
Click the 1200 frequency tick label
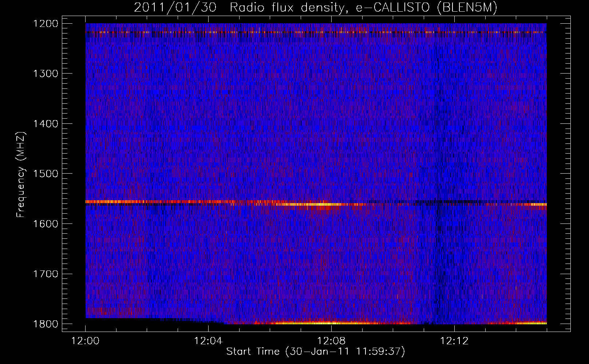point(46,24)
